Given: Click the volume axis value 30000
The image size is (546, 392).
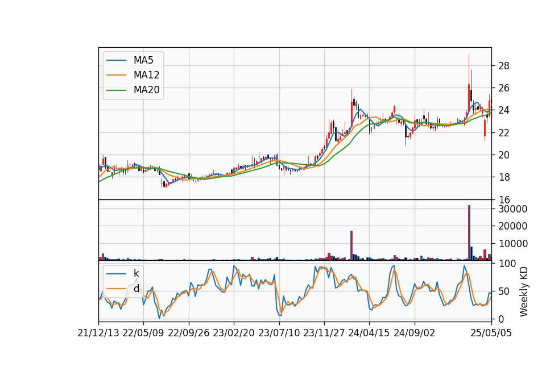Looking at the screenshot, I should tap(513, 209).
